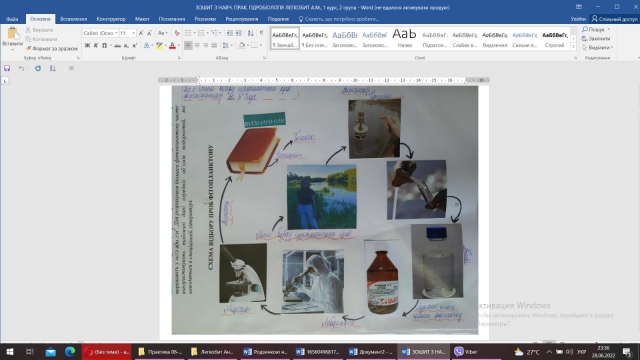The width and height of the screenshot is (640, 360).
Task: Click the multilevel list icon
Action: (x=214, y=33)
